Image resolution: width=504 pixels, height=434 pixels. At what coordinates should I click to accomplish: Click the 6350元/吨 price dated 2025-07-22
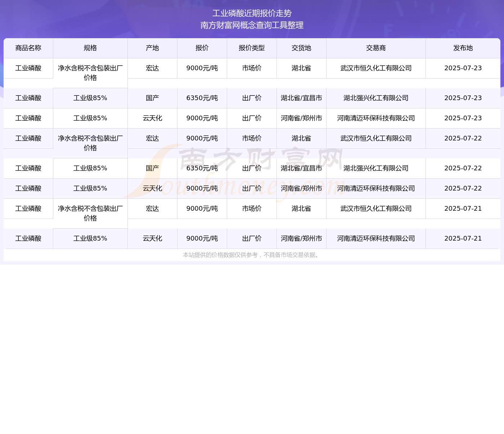point(202,168)
